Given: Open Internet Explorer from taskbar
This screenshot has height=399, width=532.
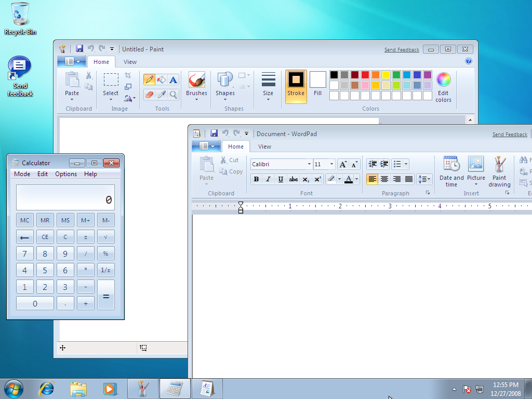Looking at the screenshot, I should 46,389.
